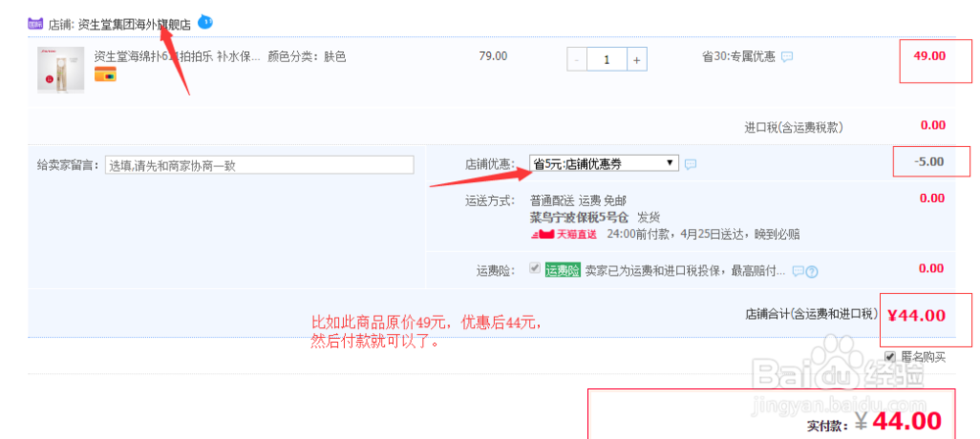Click the 普通配送 运费 免邮 shipping text

pyautogui.click(x=578, y=200)
